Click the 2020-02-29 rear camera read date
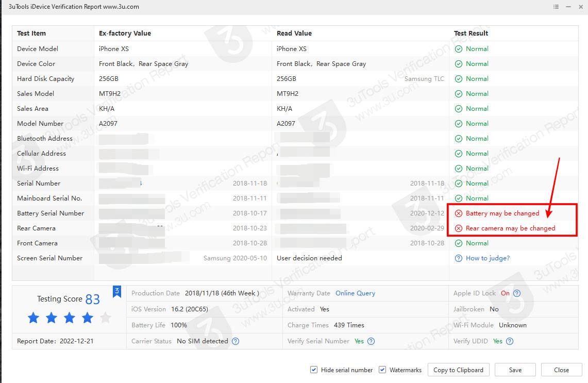Screen dimensions: 588x383 pos(427,228)
